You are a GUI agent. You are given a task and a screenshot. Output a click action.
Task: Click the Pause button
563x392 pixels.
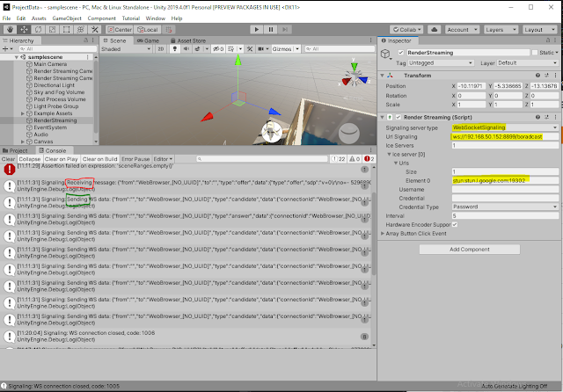271,29
